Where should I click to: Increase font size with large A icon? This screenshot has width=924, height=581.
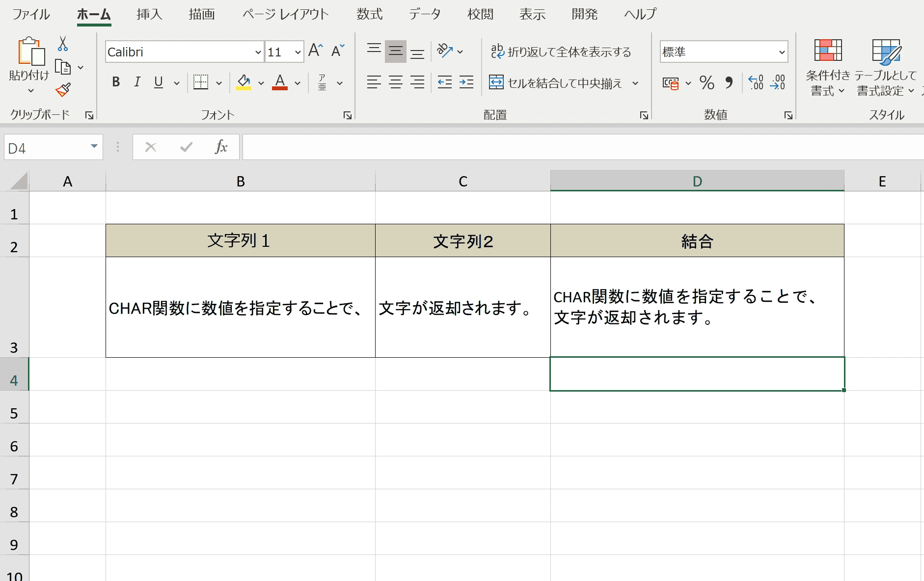(x=315, y=51)
